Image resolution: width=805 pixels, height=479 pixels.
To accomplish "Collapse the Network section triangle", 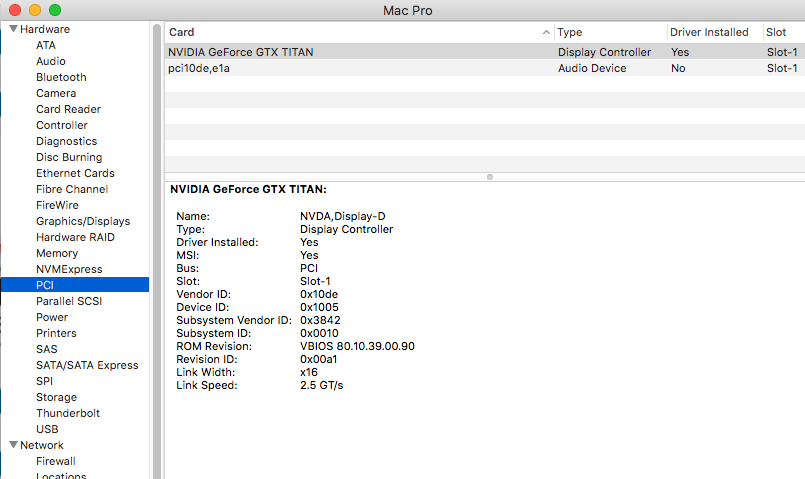I will 13,445.
